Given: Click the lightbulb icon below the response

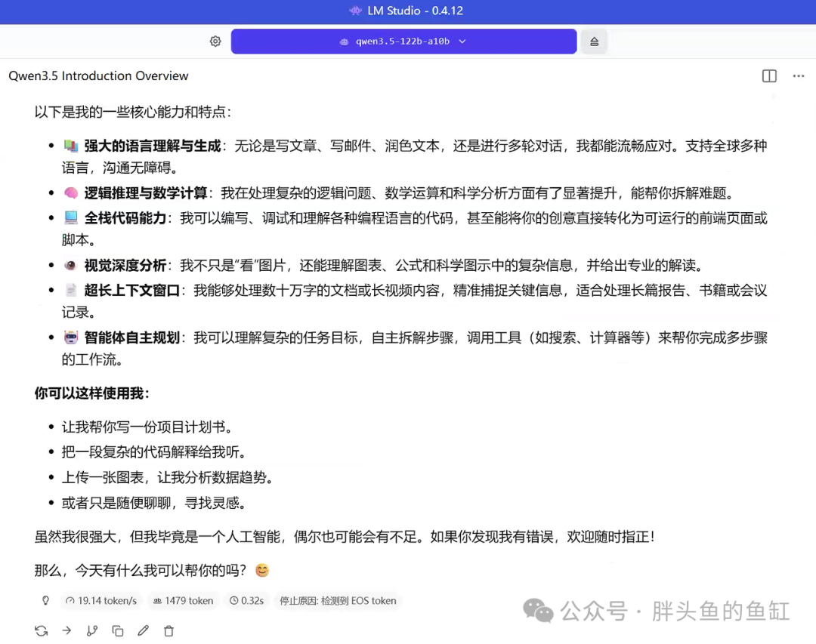Looking at the screenshot, I should coord(46,601).
